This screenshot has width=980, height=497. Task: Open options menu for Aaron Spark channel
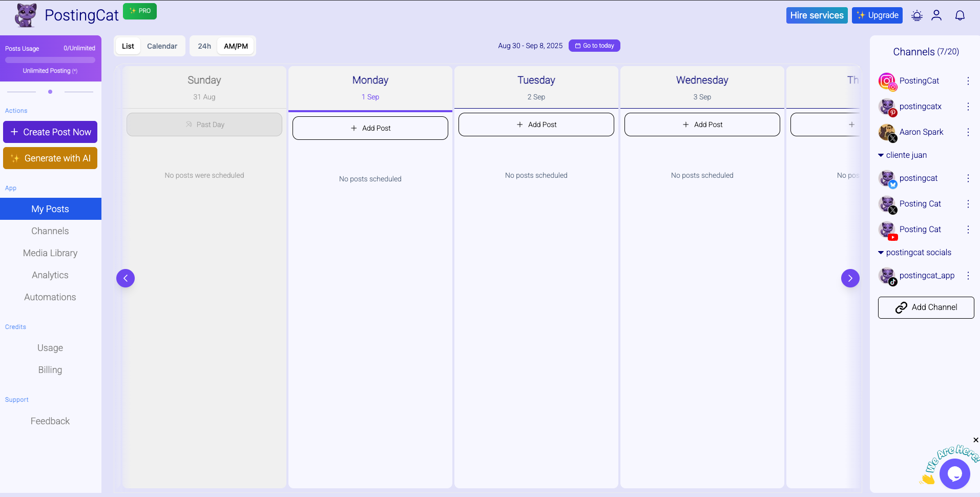(x=968, y=132)
